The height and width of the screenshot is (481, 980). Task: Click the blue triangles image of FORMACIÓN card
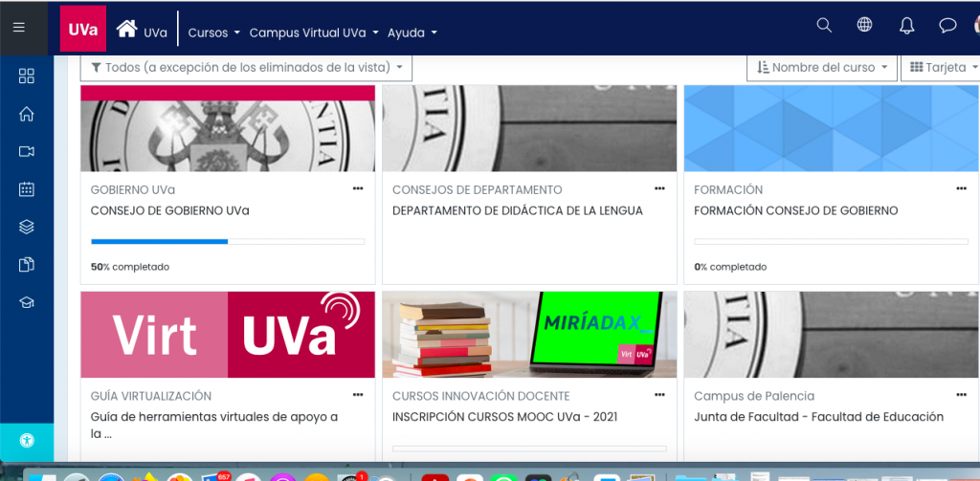[832, 129]
